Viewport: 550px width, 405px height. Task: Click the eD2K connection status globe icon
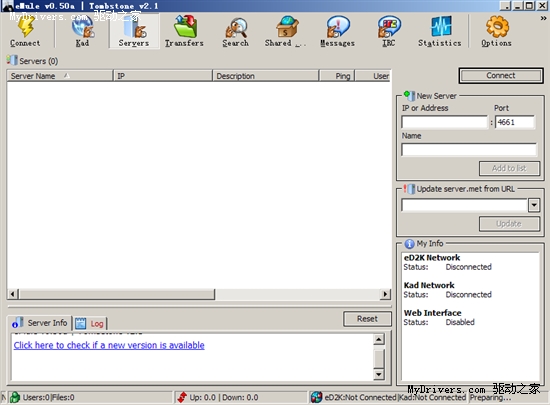coord(316,397)
